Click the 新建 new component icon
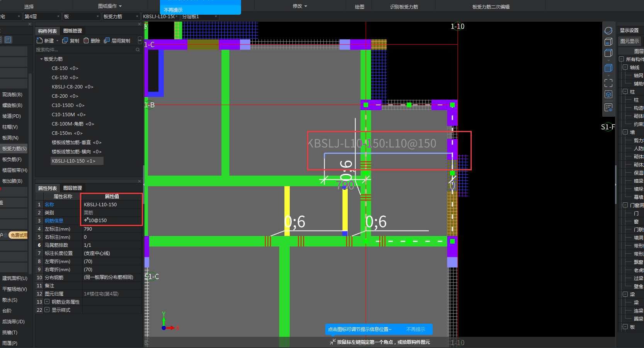The height and width of the screenshot is (348, 644). (x=39, y=41)
